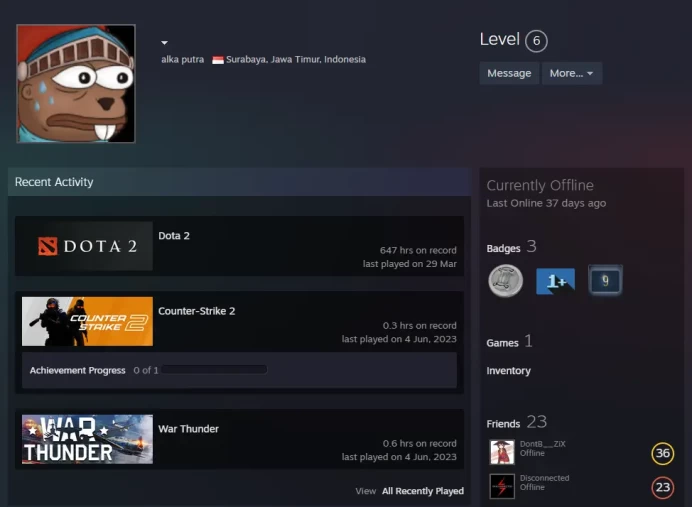Image resolution: width=692 pixels, height=507 pixels.
Task: Select the years of service 9 badge
Action: tap(606, 280)
